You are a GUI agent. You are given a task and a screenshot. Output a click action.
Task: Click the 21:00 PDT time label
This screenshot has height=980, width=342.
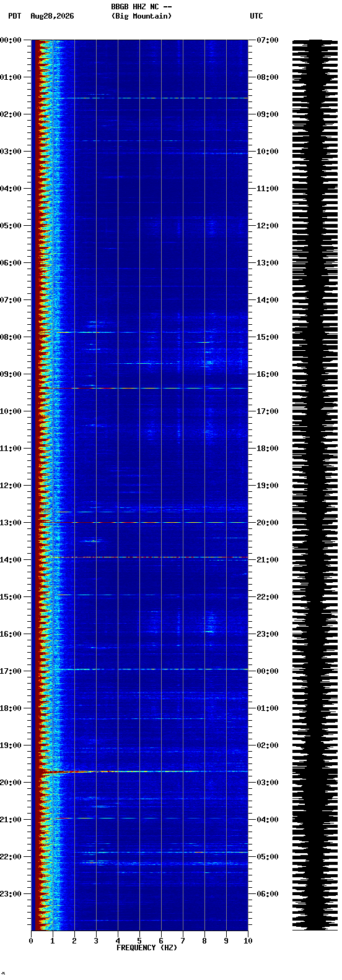11,820
